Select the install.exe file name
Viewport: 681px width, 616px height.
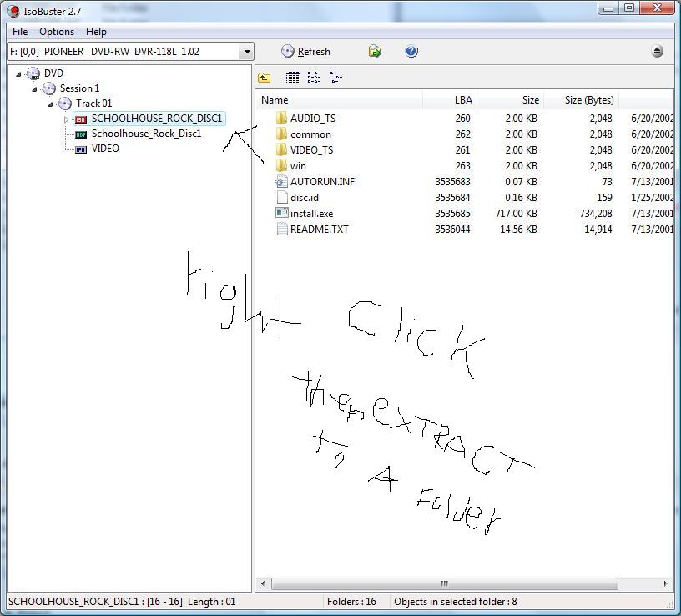coord(311,214)
